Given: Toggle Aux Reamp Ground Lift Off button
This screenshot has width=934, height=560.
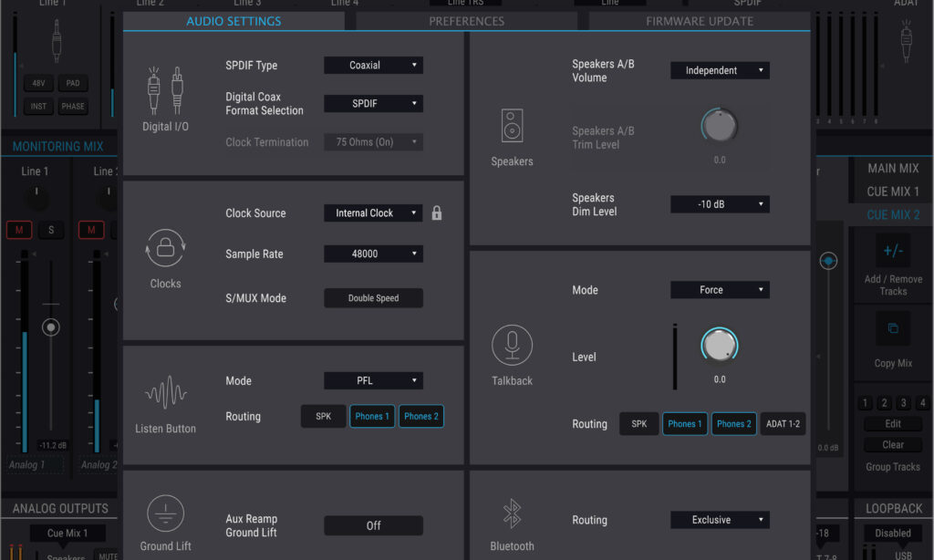Looking at the screenshot, I should click(373, 525).
